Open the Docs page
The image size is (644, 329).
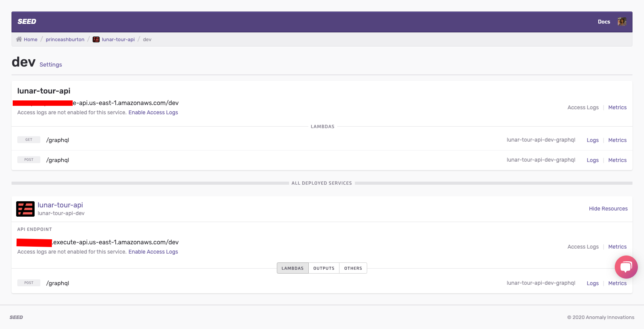coord(604,22)
